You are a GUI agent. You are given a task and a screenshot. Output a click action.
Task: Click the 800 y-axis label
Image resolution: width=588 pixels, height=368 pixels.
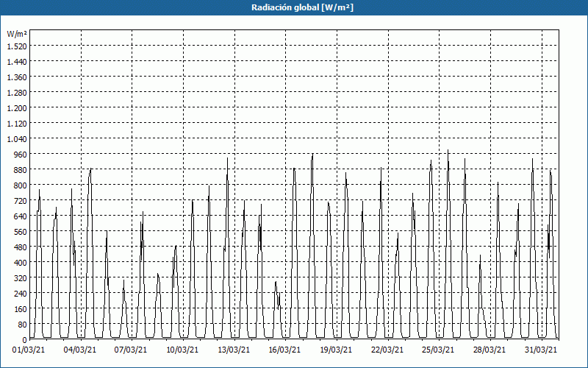(21, 185)
